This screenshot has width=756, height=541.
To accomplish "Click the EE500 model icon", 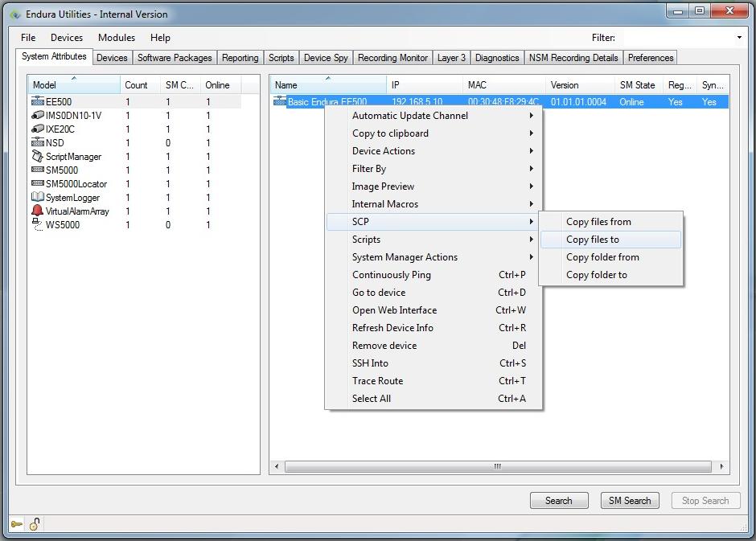I will 38,100.
